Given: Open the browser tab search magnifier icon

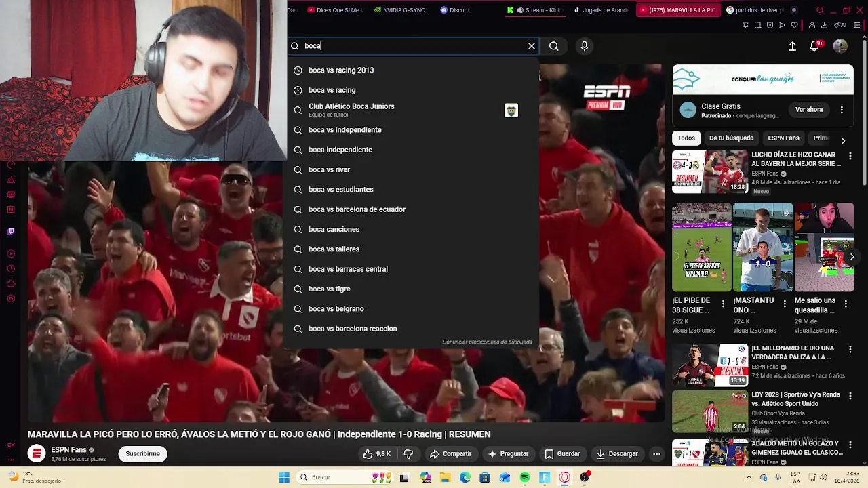Looking at the screenshot, I should (821, 10).
